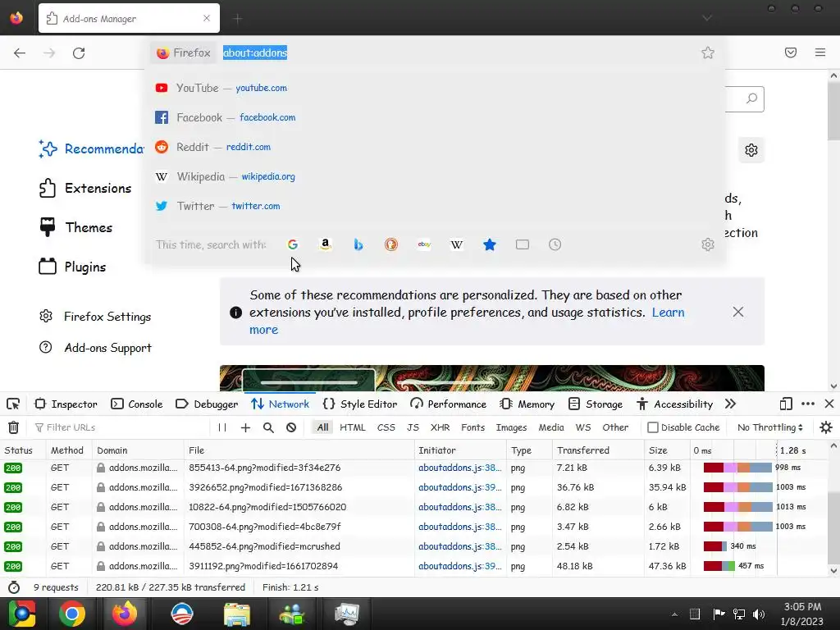840x630 pixels.
Task: Filter requests by XHR
Action: [x=440, y=427]
